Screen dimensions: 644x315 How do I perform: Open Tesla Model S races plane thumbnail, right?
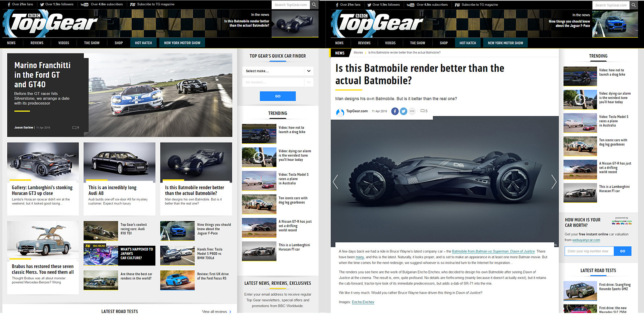pos(580,123)
